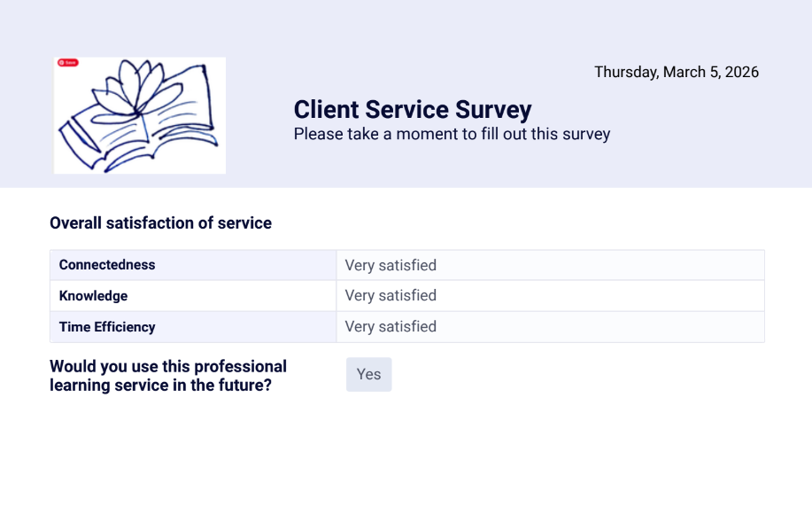
Task: Click the word 'Survey' in the title
Action: point(493,110)
